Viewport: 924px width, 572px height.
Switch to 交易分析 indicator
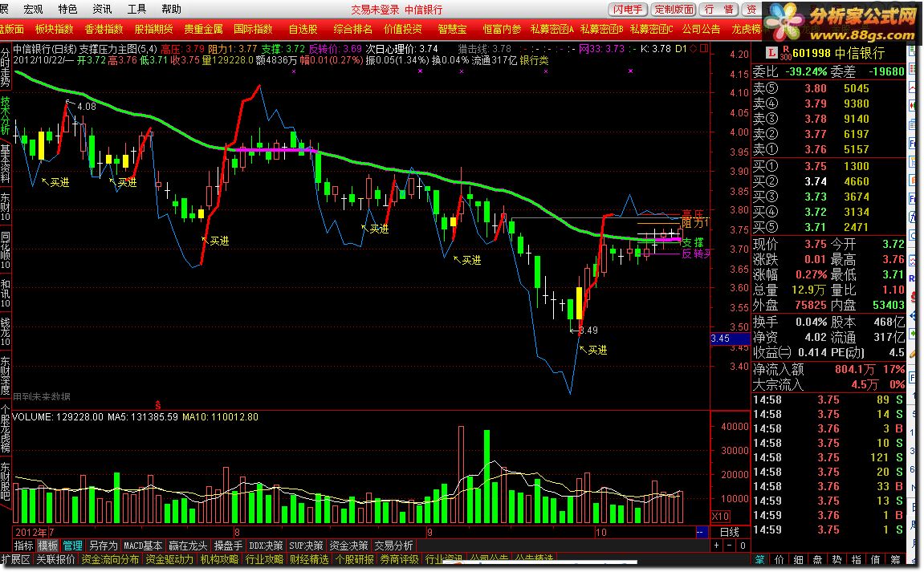(393, 546)
